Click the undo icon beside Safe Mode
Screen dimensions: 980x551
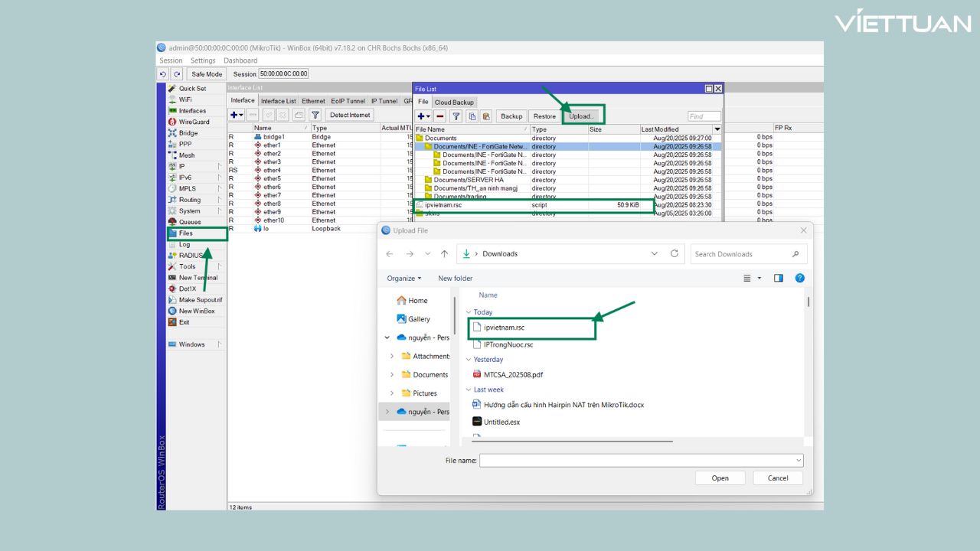pos(163,74)
